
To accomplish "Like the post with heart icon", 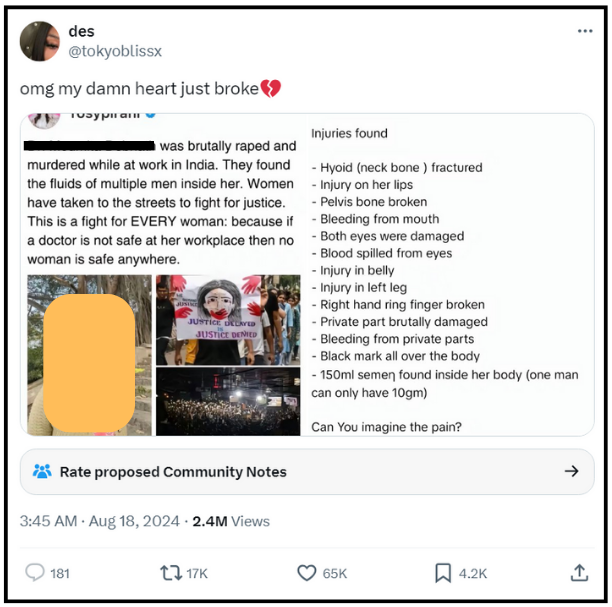I will pyautogui.click(x=306, y=573).
